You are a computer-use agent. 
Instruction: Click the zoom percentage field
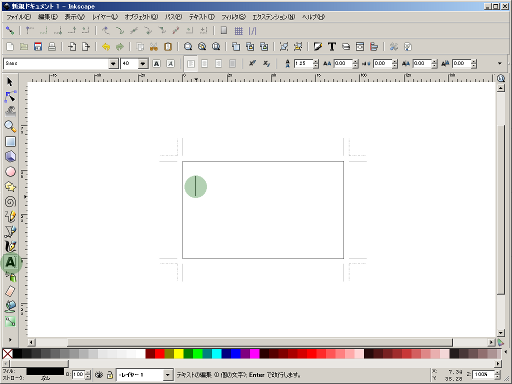483,375
